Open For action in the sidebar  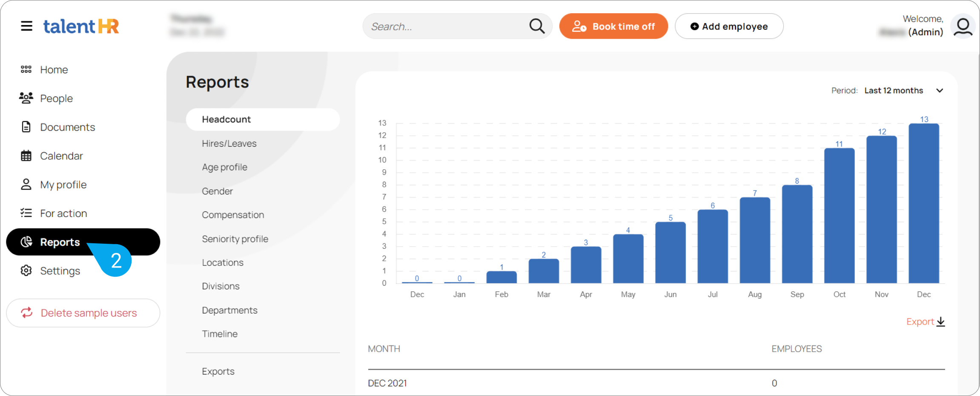[x=63, y=213]
